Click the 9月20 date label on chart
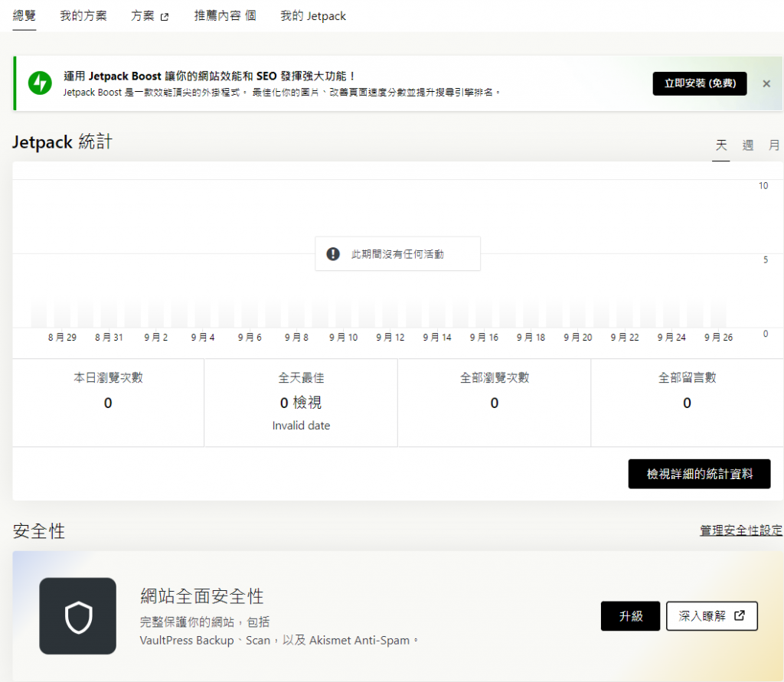This screenshot has width=784, height=682. (577, 338)
